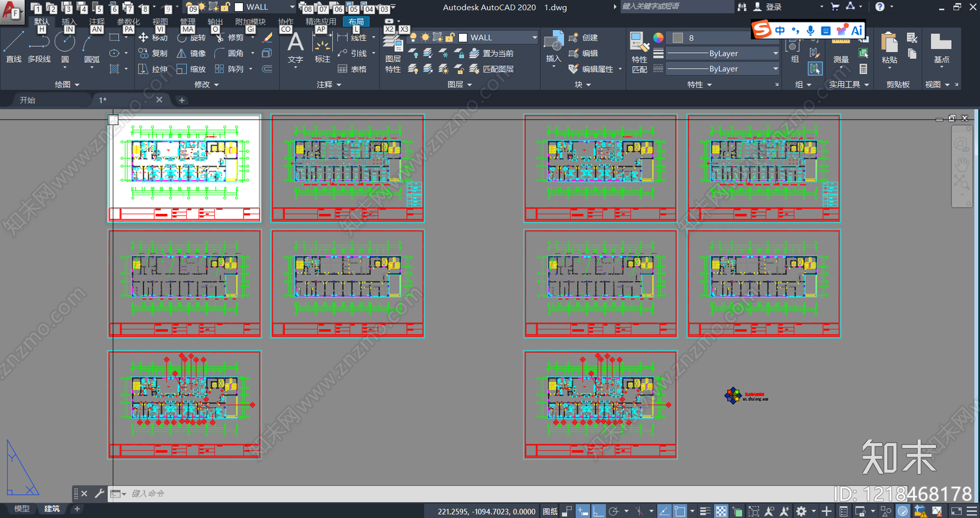980x518 pixels.
Task: Click the Scale (缩放) modify tool
Action: [x=191, y=69]
